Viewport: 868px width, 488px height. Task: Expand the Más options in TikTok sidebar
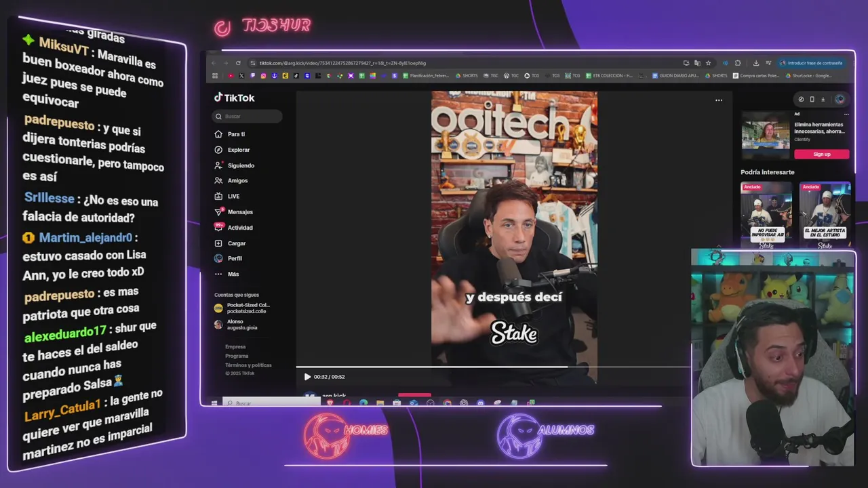coord(227,274)
